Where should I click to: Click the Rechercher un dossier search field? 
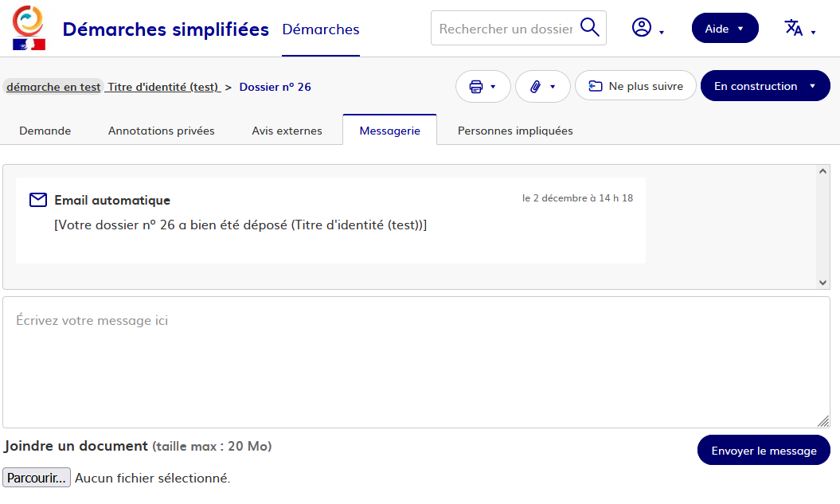(506, 29)
